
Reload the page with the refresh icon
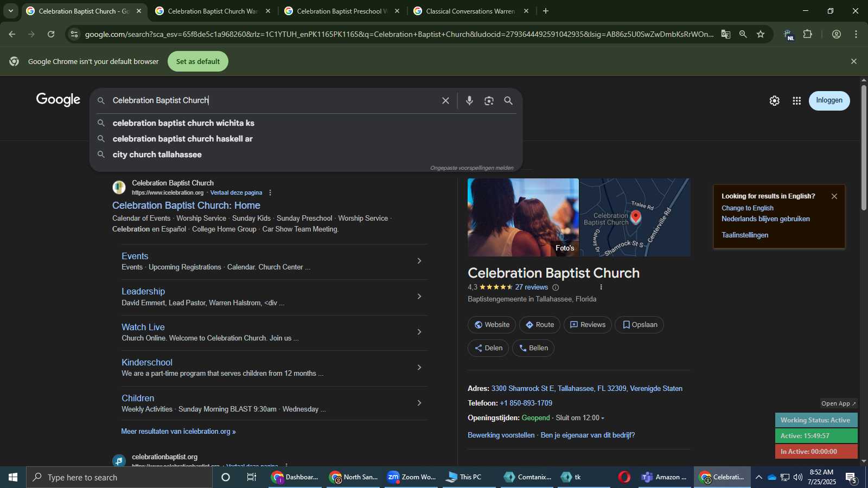point(51,34)
